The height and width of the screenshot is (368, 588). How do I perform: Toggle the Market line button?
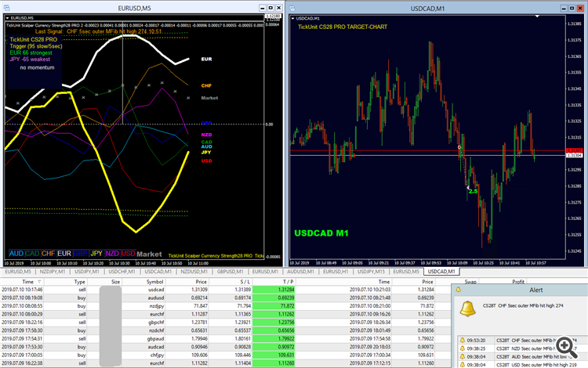[x=149, y=254]
